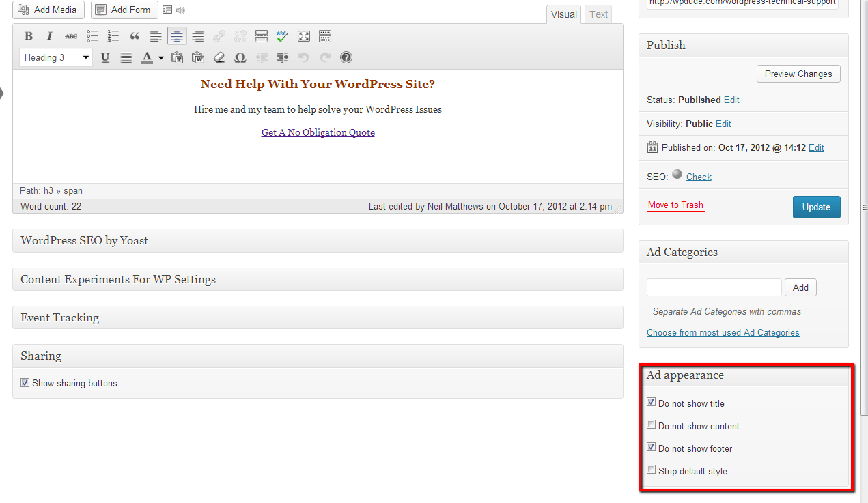
Task: Open the editor help icon
Action: pyautogui.click(x=346, y=58)
